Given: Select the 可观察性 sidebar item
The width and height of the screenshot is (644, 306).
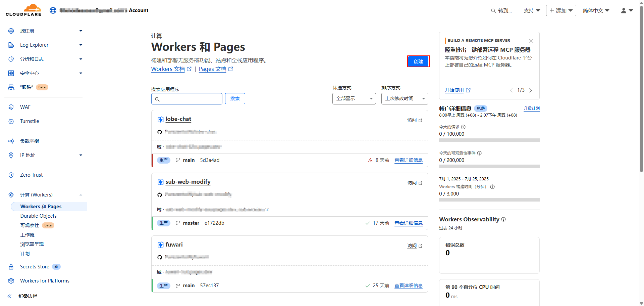Looking at the screenshot, I should coord(30,225).
